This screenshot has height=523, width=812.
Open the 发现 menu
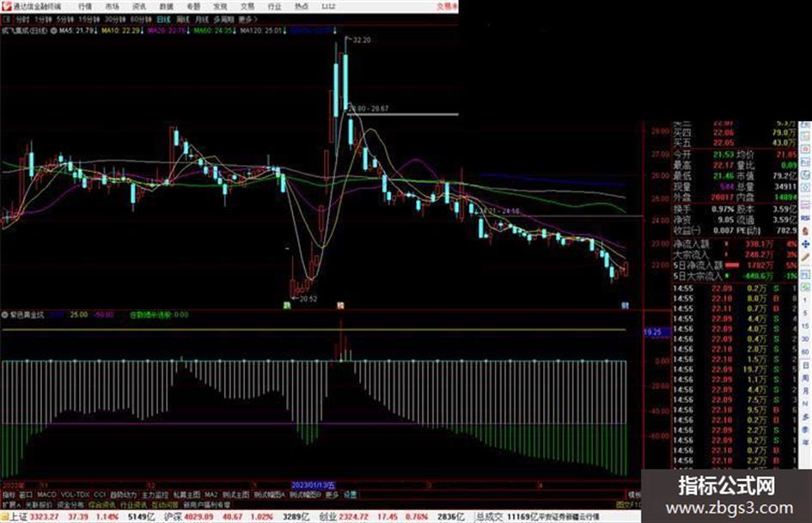[x=220, y=7]
